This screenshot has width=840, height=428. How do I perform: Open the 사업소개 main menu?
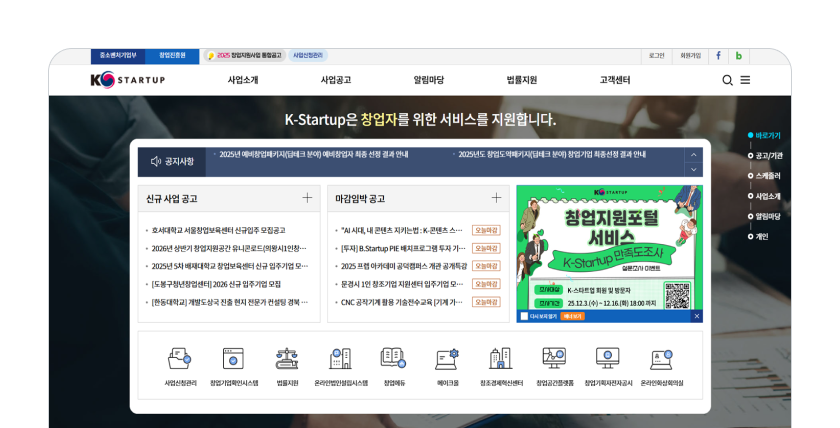click(x=243, y=80)
